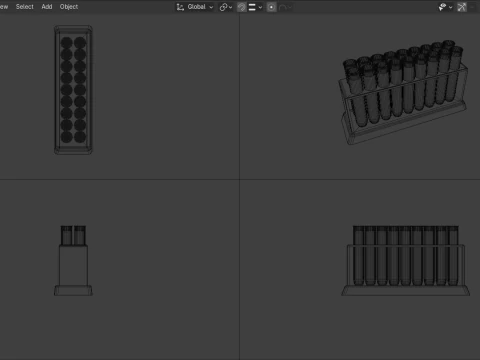Open the Global transform orientation dropdown
The height and width of the screenshot is (360, 480).
(195, 7)
